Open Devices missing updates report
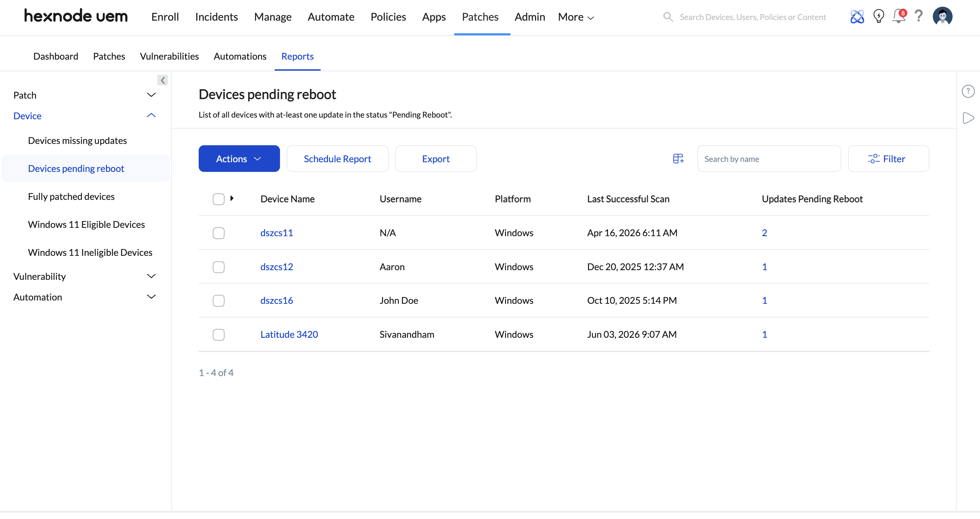Image resolution: width=980 pixels, height=519 pixels. [x=78, y=140]
